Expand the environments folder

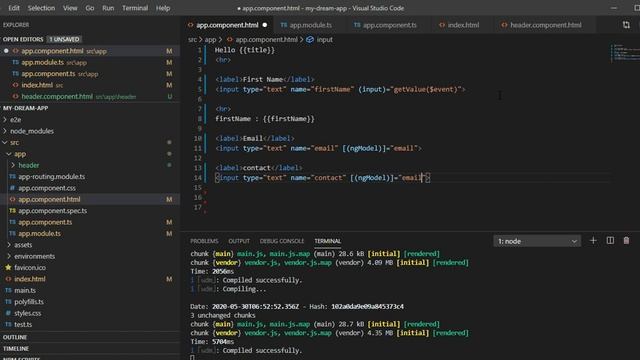(x=34, y=256)
